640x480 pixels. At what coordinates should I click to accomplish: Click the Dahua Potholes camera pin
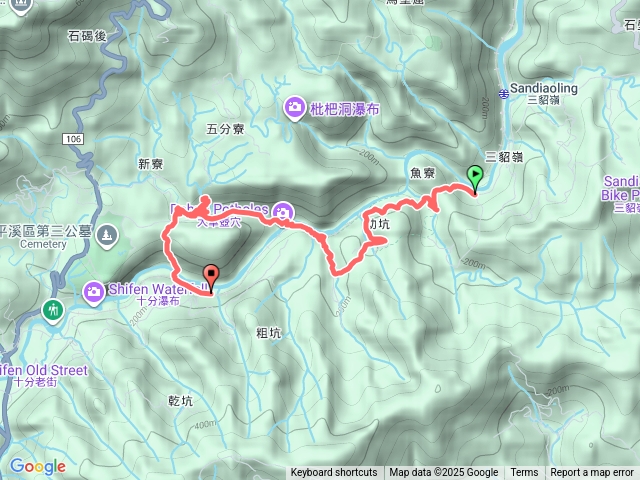tap(283, 212)
